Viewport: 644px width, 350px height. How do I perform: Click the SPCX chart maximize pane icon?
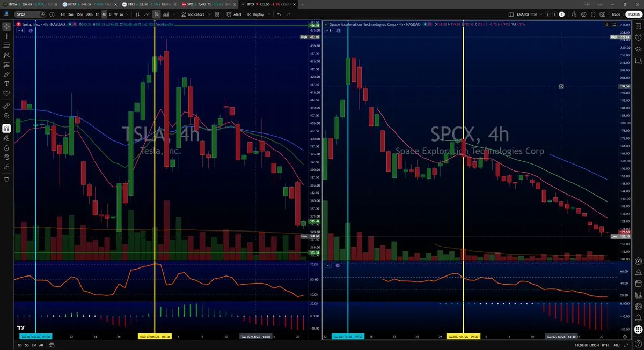point(614,24)
